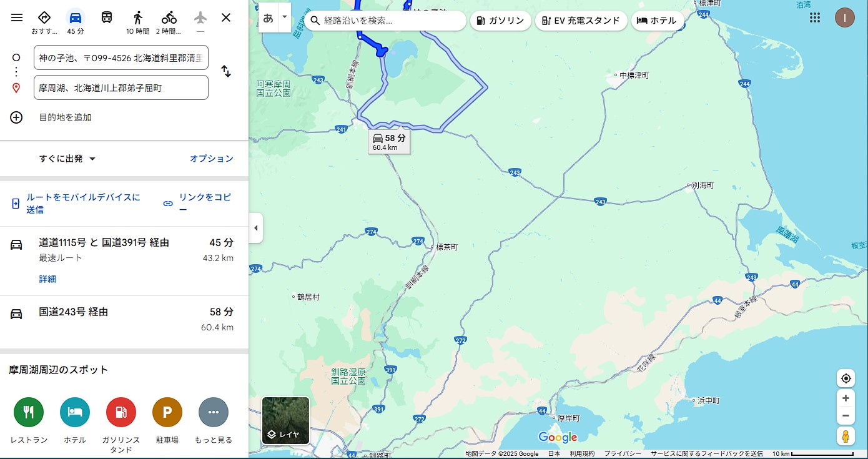Screen dimensions: 868x459
Task: Open 利用規約 link
Action: point(582,454)
